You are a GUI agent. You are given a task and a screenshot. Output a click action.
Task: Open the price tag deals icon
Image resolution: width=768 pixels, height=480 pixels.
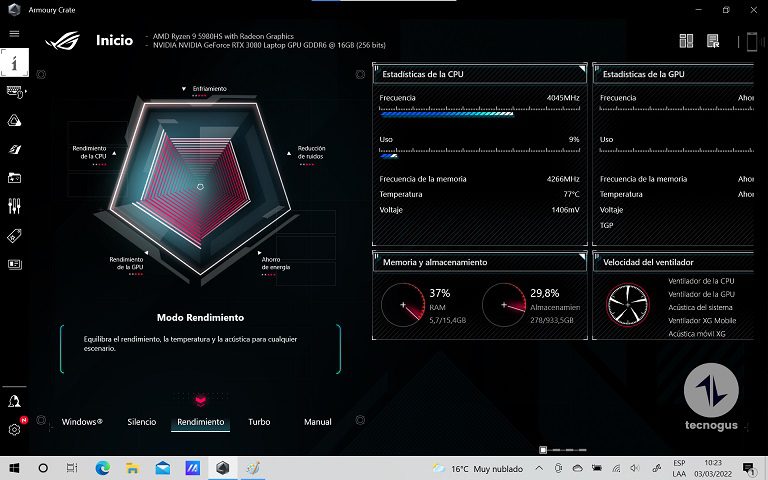click(14, 236)
